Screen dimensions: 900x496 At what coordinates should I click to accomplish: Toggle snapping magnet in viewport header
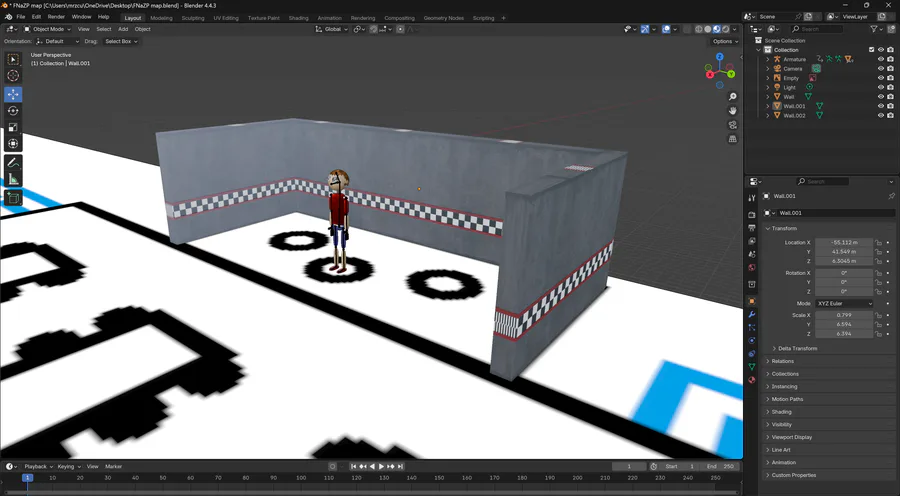click(x=374, y=29)
